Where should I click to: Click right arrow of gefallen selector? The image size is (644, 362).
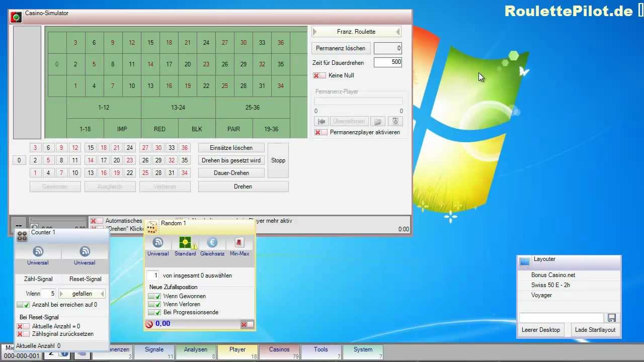102,294
